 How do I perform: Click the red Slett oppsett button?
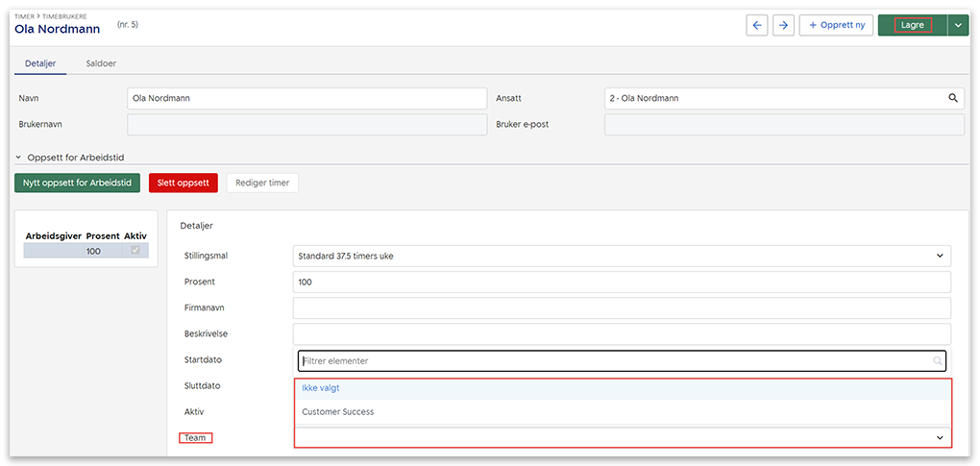(x=184, y=183)
